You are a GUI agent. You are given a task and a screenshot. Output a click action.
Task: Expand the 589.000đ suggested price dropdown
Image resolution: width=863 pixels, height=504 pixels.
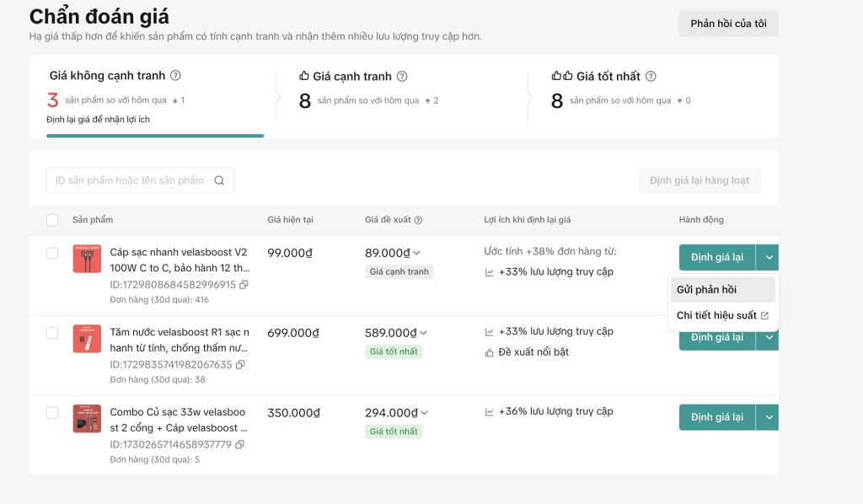coord(424,333)
